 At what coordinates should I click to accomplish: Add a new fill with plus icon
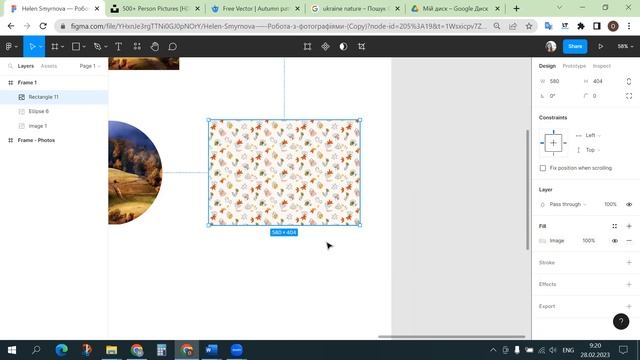pyautogui.click(x=629, y=226)
